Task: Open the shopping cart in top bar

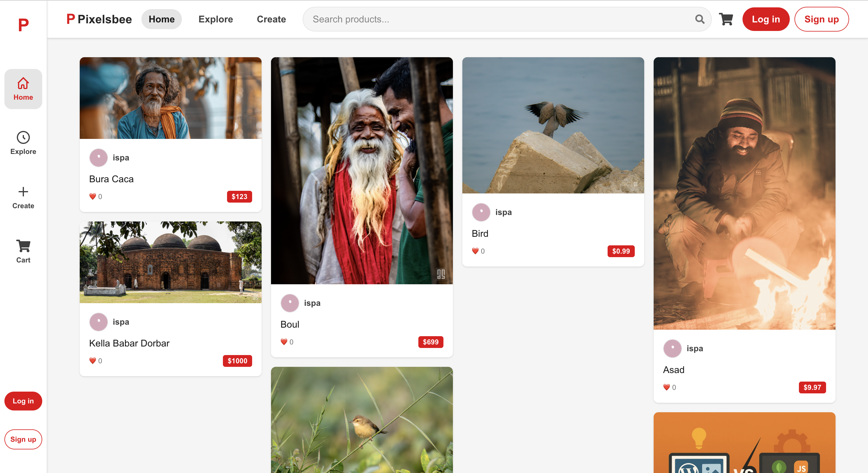Action: (726, 19)
